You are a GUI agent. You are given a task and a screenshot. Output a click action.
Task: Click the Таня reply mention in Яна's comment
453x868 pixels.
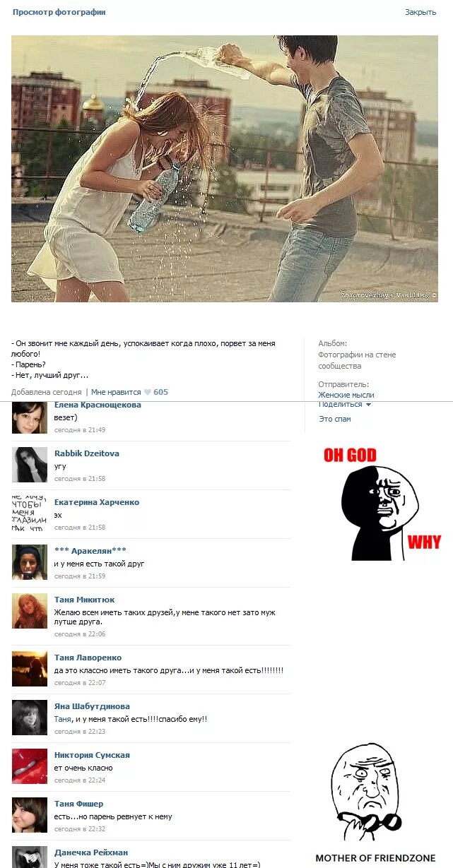tap(62, 719)
